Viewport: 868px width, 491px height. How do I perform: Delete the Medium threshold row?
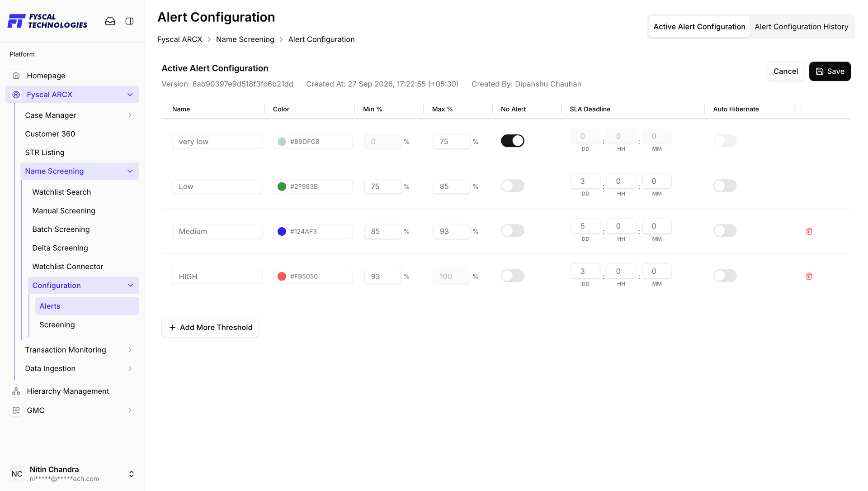click(809, 231)
